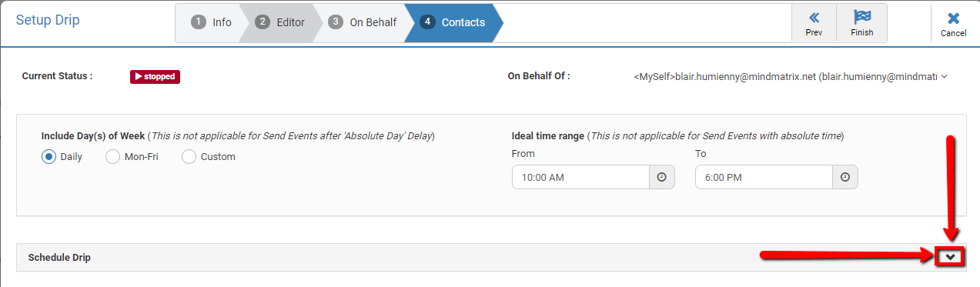
Task: Select the Mon-Fri radio option
Action: pos(112,156)
